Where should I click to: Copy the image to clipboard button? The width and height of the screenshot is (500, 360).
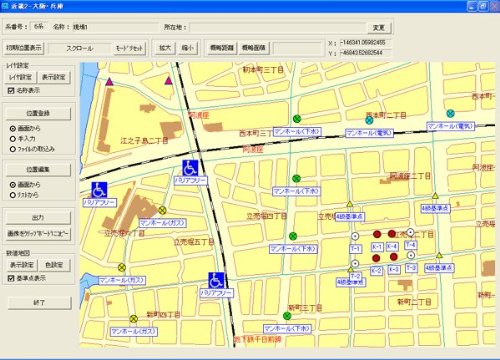click(38, 234)
